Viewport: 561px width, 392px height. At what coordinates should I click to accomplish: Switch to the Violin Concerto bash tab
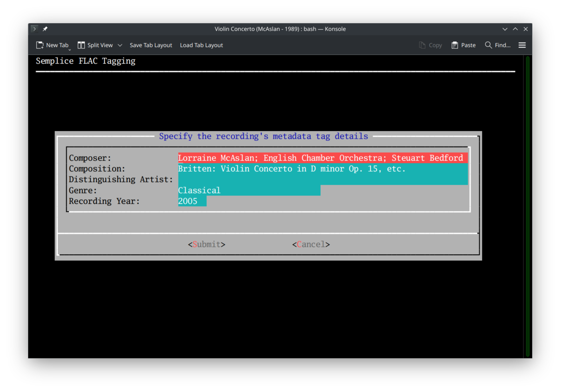(280, 29)
